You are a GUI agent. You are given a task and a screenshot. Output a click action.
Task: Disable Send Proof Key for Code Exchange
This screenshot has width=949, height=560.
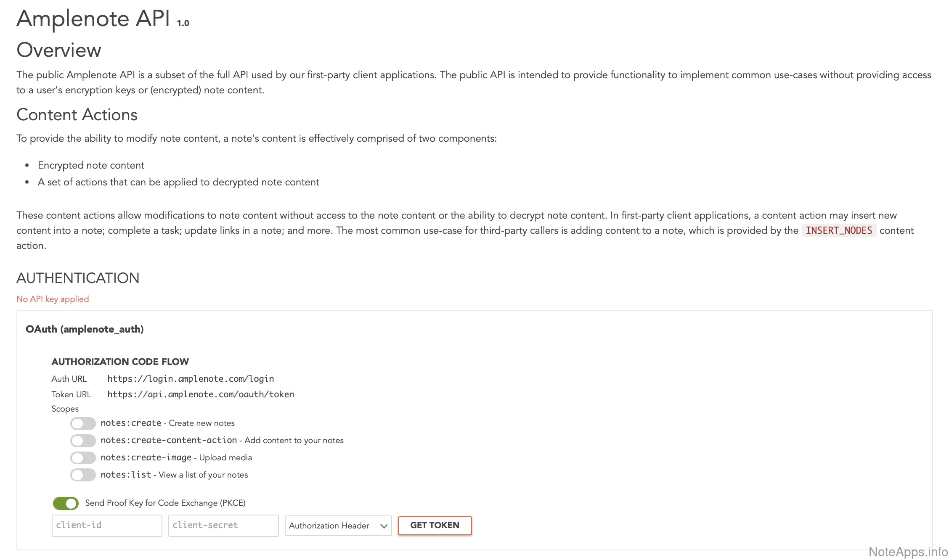click(66, 503)
